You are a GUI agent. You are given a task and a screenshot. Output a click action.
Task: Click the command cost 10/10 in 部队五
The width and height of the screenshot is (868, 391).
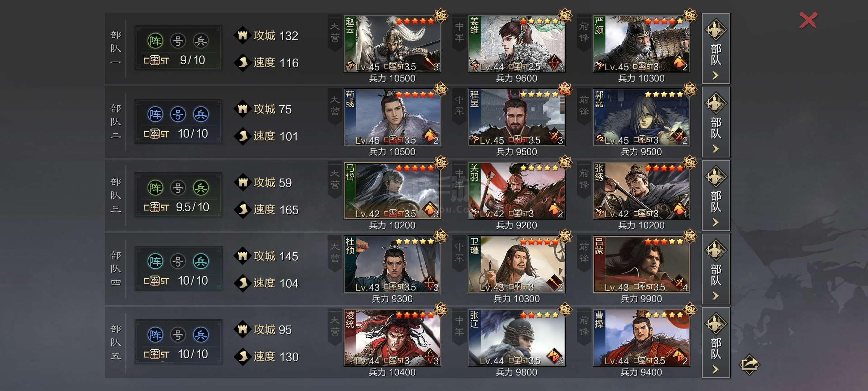[193, 354]
